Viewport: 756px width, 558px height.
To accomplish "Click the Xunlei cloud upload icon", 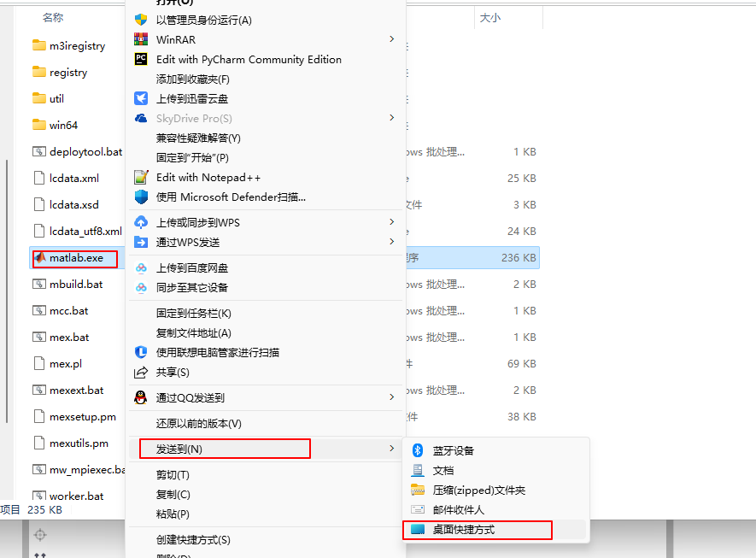I will point(141,98).
